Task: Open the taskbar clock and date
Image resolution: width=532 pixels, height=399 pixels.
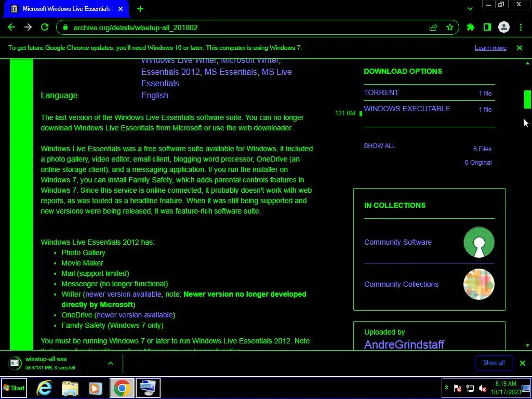Action: [x=506, y=388]
